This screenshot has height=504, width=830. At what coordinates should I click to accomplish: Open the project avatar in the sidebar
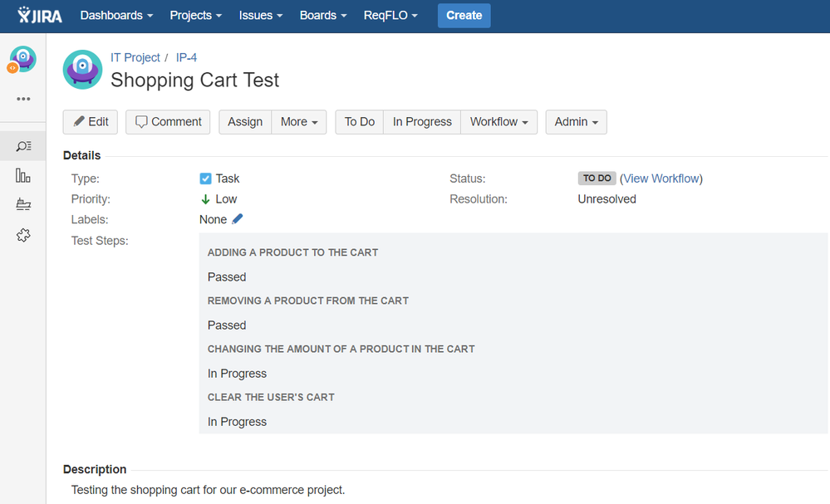point(22,59)
